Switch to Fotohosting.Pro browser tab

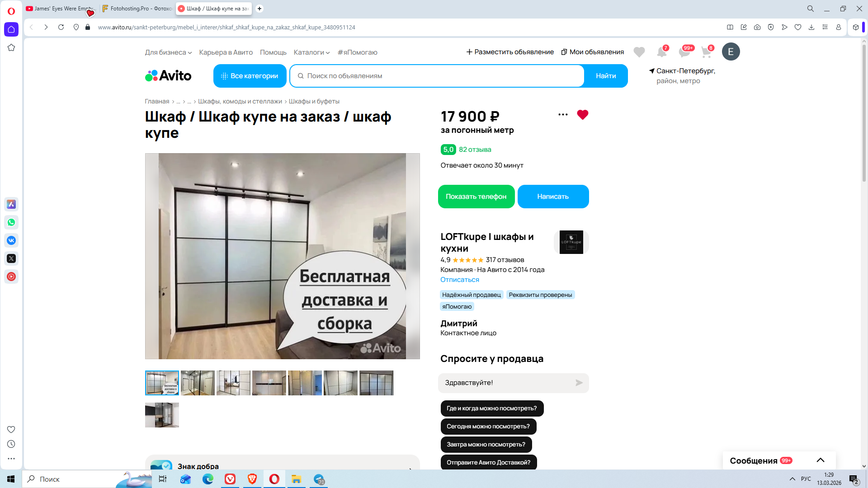click(137, 9)
